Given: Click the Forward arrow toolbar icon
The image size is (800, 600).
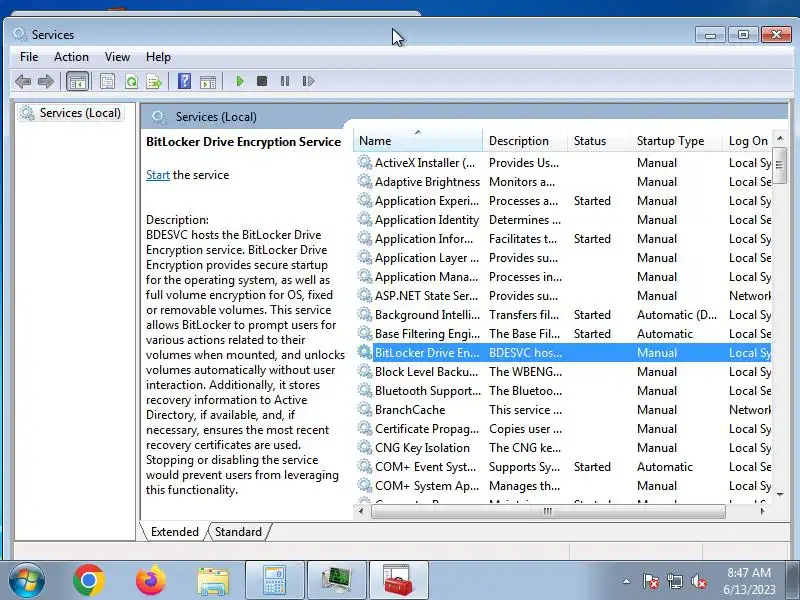Looking at the screenshot, I should pyautogui.click(x=46, y=81).
